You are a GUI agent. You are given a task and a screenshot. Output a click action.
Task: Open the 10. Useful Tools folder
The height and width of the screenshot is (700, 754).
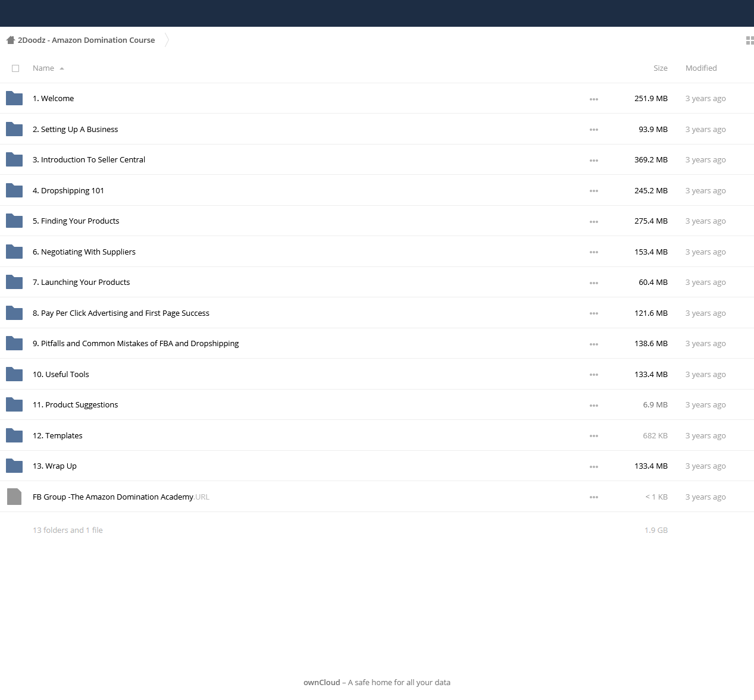61,375
